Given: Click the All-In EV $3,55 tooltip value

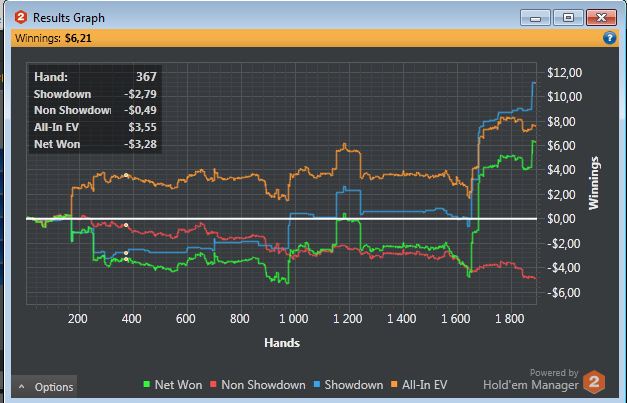Looking at the screenshot, I should [142, 127].
